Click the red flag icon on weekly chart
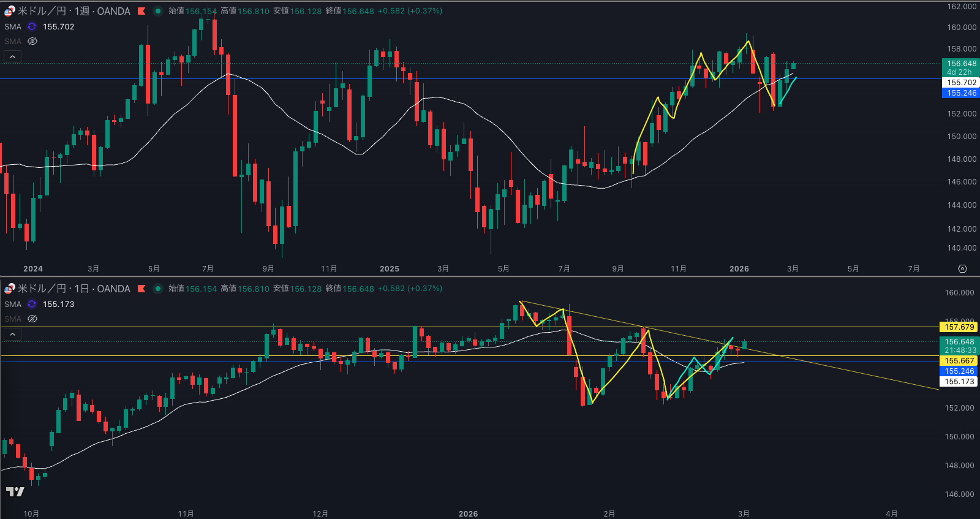Screen dimensions: 980x519 coord(141,11)
